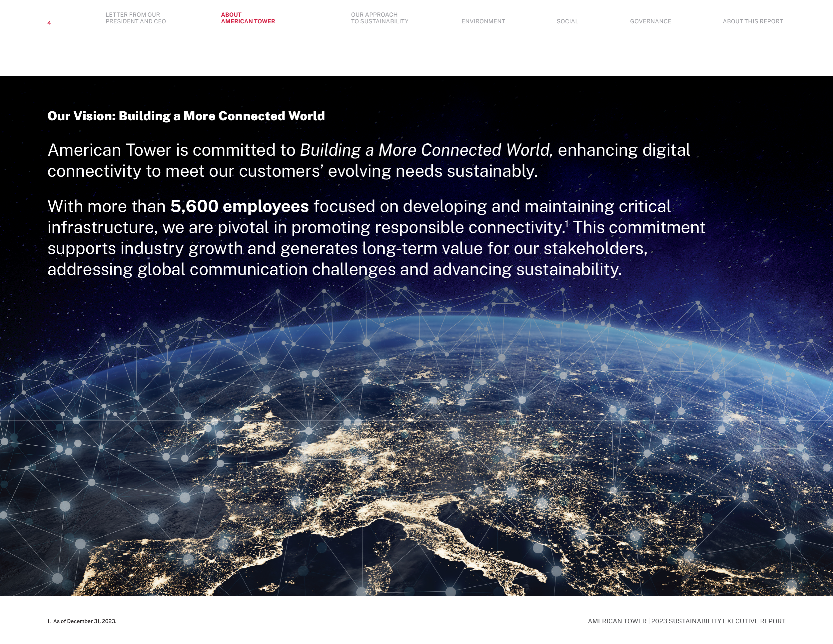833x644 pixels.
Task: Switch to the Social section
Action: tap(567, 21)
